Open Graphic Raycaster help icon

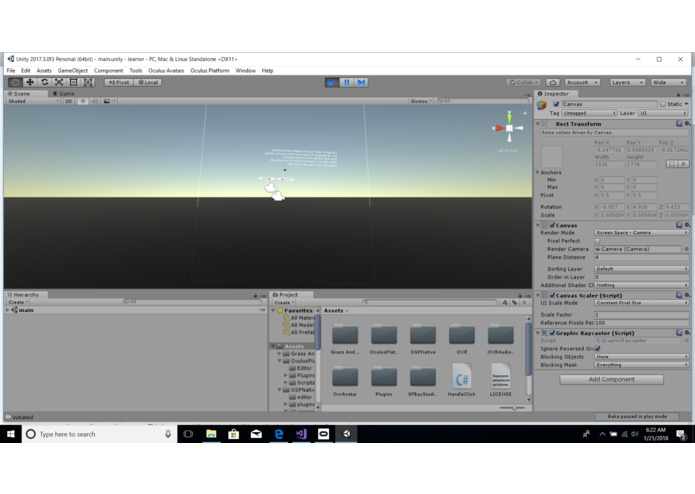(679, 333)
